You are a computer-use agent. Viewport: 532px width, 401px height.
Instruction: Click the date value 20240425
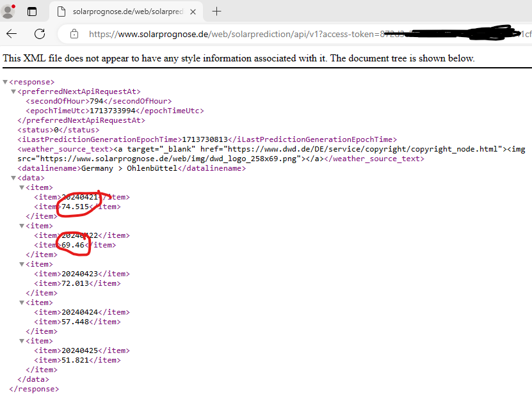(x=80, y=350)
